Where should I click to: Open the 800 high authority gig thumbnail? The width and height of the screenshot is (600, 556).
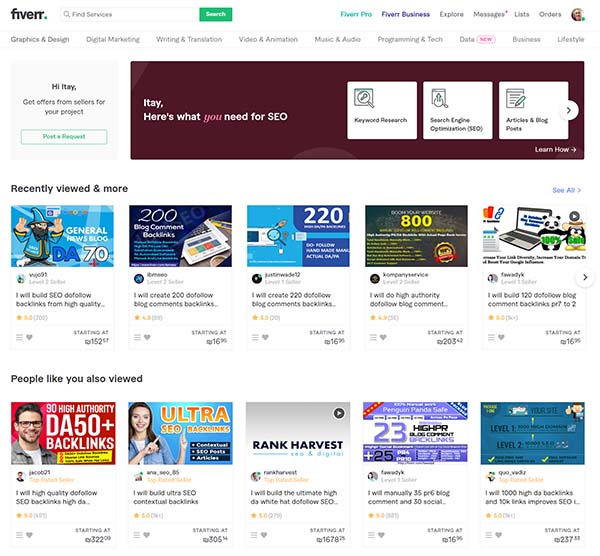(416, 236)
